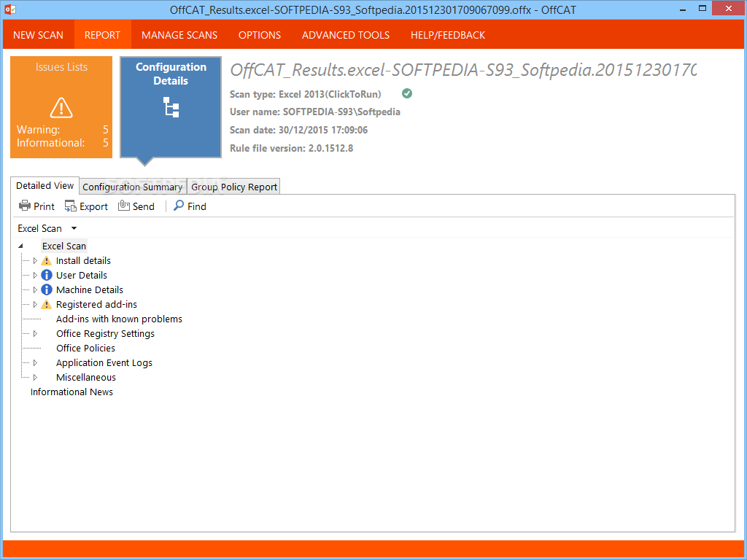Expand the Machine Details node

pos(35,289)
